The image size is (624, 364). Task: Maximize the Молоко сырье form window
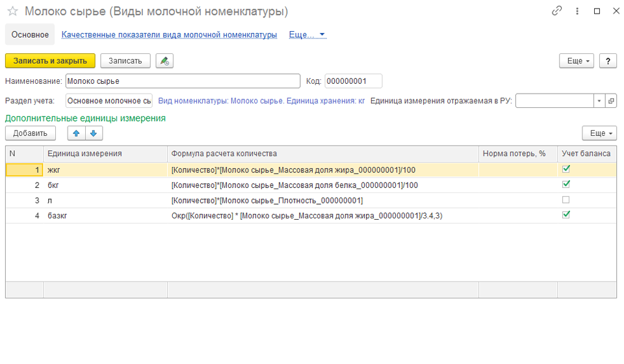point(597,11)
